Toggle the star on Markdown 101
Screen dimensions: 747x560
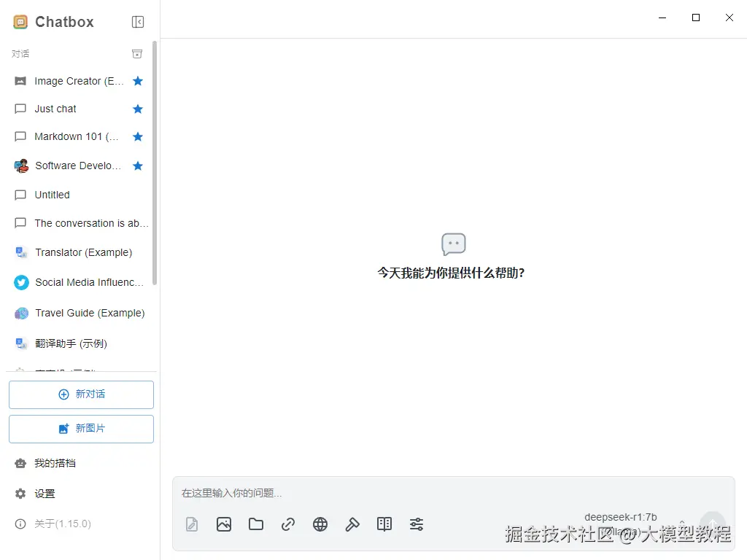[x=138, y=136]
